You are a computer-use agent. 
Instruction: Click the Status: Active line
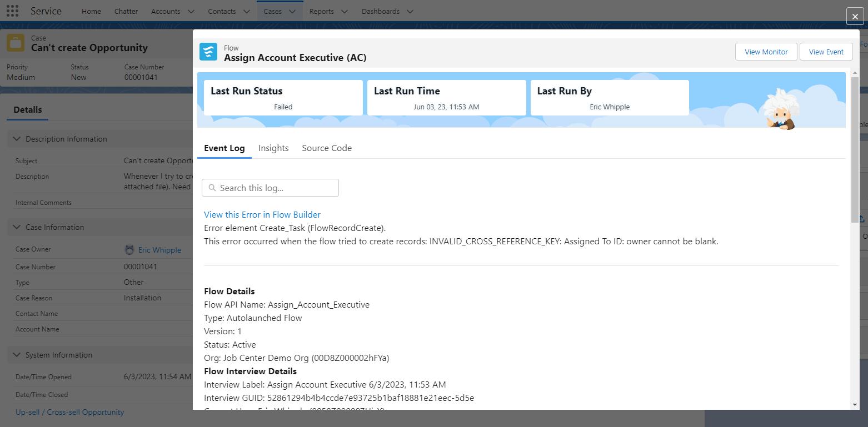pyautogui.click(x=230, y=345)
